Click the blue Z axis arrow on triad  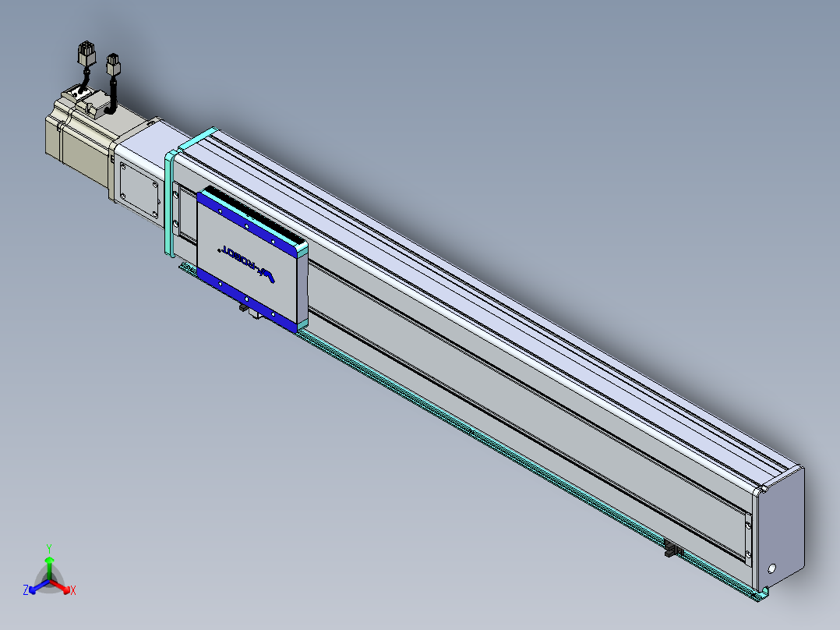(x=37, y=588)
